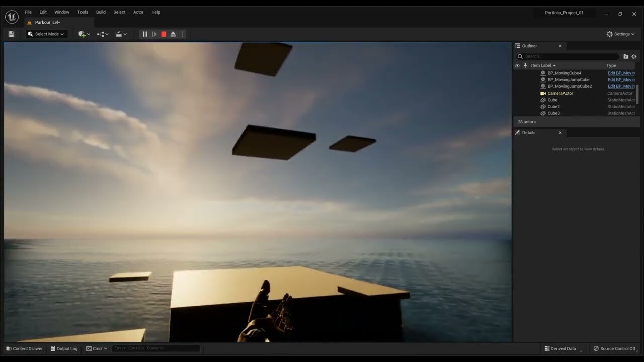The width and height of the screenshot is (644, 362).
Task: Open the Content Drawer
Action: (x=24, y=348)
